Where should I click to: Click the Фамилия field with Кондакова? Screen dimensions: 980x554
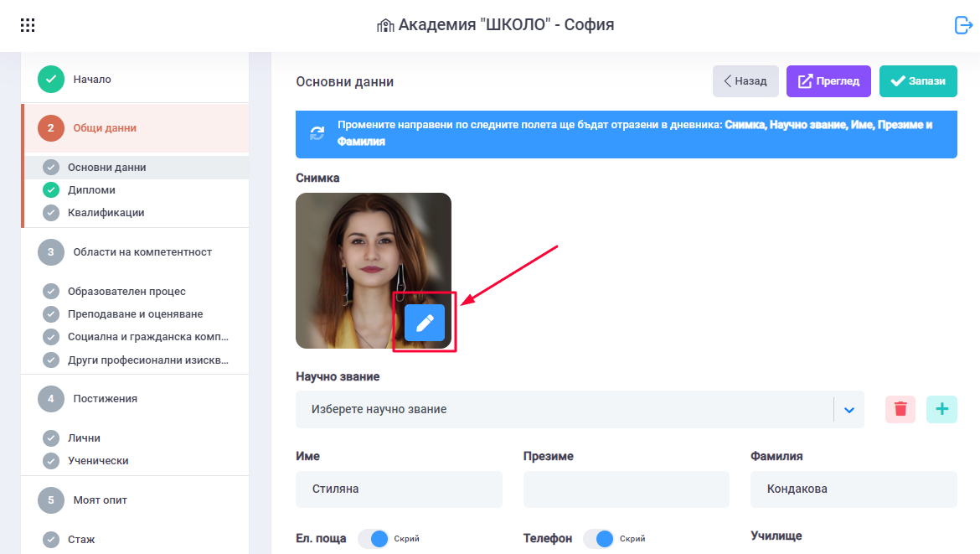point(854,489)
